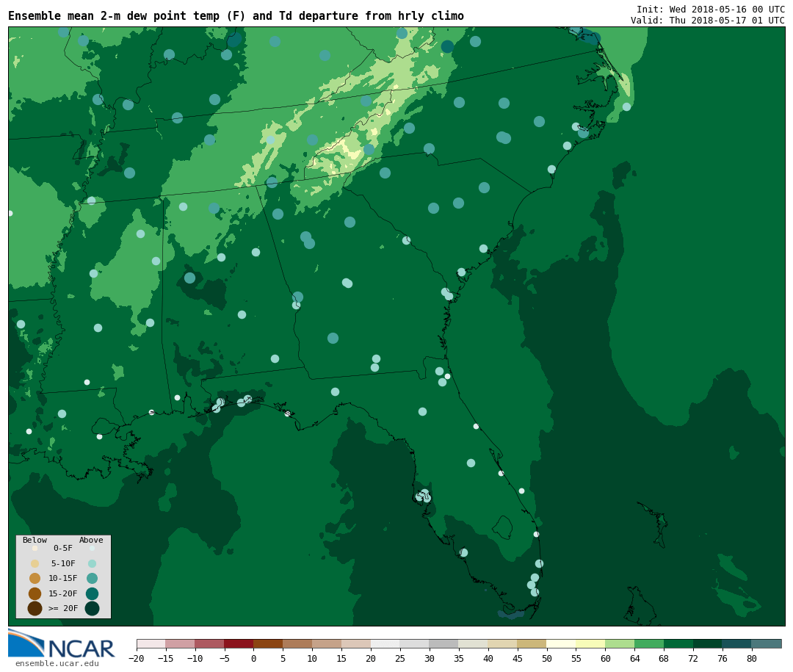
Task: Select the 15-20F Above teal legend circle
Action: [x=92, y=593]
